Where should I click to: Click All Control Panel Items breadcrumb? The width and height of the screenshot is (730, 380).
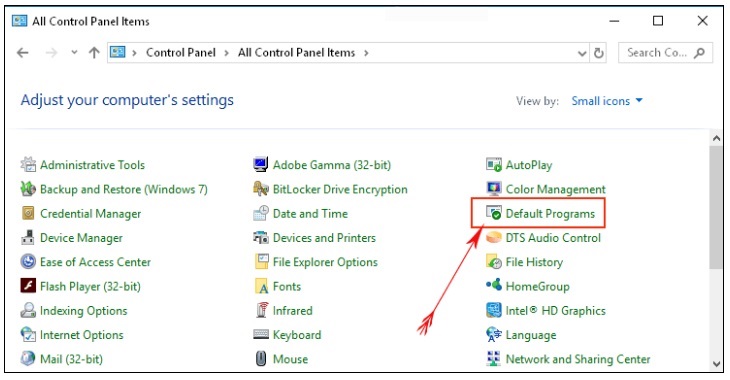[x=297, y=53]
